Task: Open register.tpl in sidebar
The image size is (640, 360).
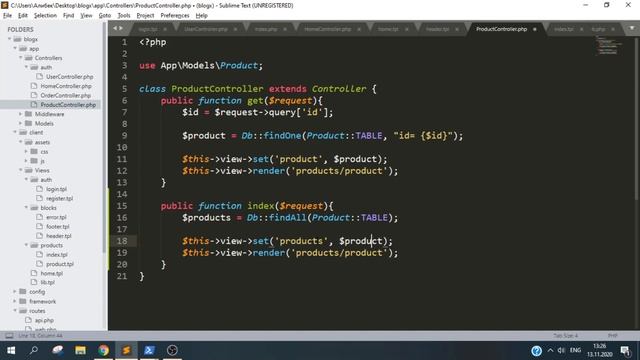Action: (59, 198)
